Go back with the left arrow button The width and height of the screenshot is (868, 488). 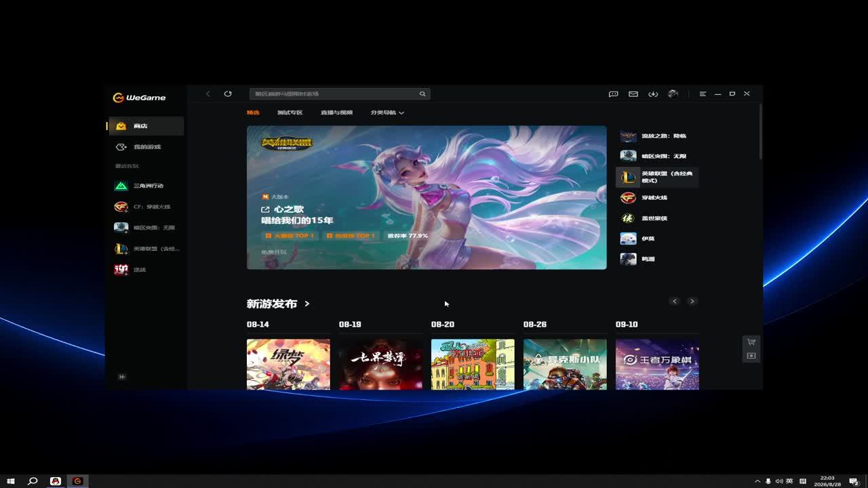pos(208,94)
